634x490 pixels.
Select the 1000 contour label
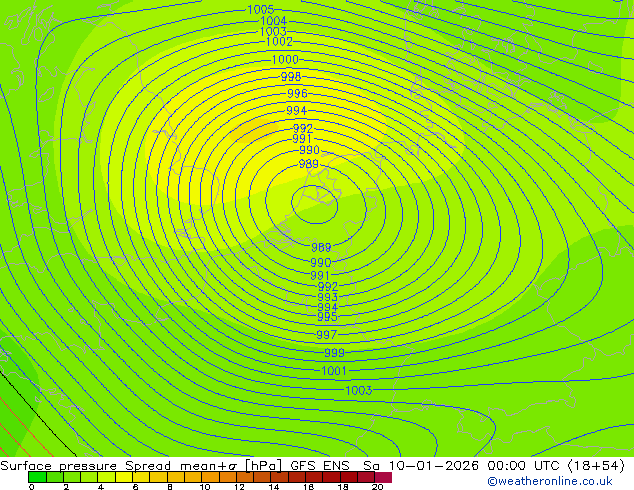[285, 59]
